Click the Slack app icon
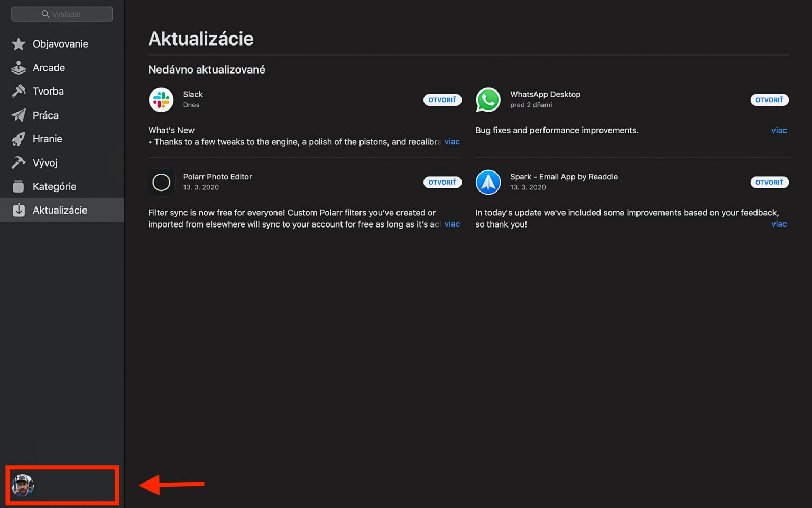This screenshot has width=812, height=508. click(x=161, y=100)
